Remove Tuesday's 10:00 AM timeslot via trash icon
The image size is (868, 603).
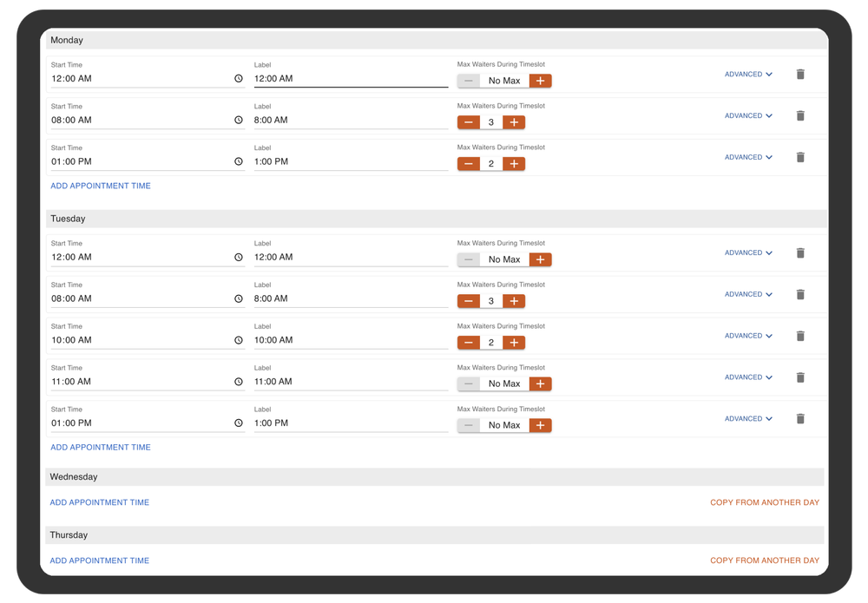[x=800, y=336]
